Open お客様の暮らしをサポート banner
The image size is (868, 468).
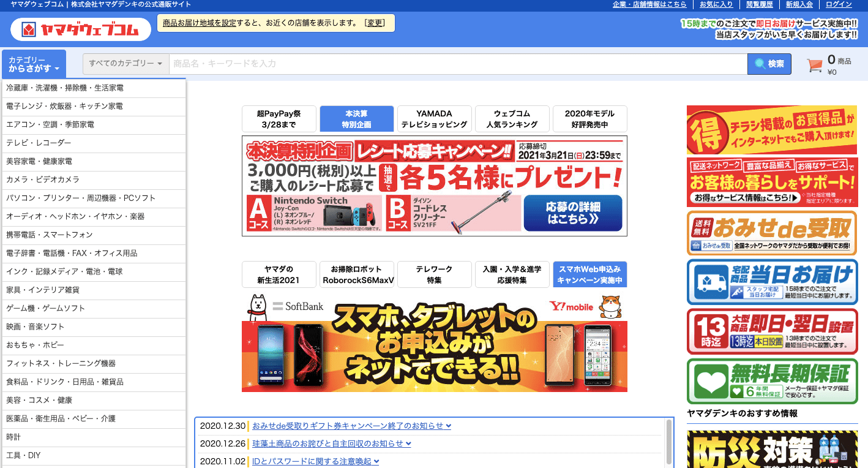coord(772,182)
